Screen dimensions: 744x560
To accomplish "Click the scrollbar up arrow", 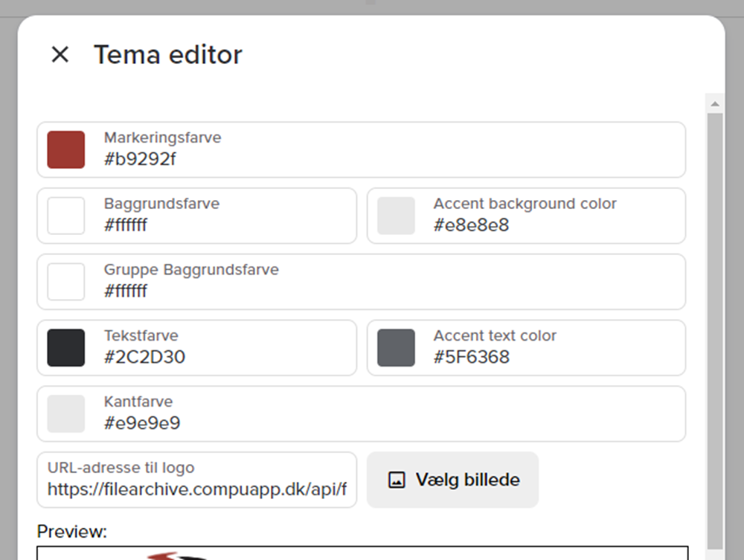I will [x=715, y=103].
